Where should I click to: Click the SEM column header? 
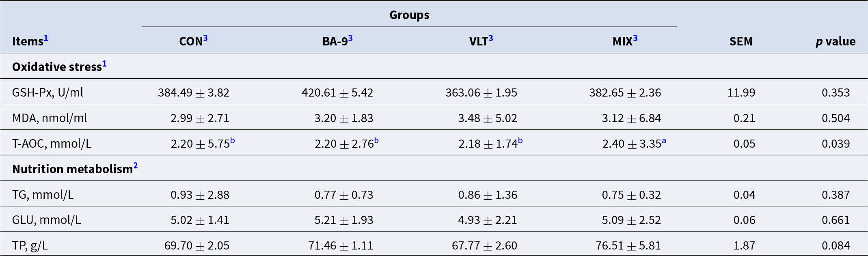pos(741,41)
